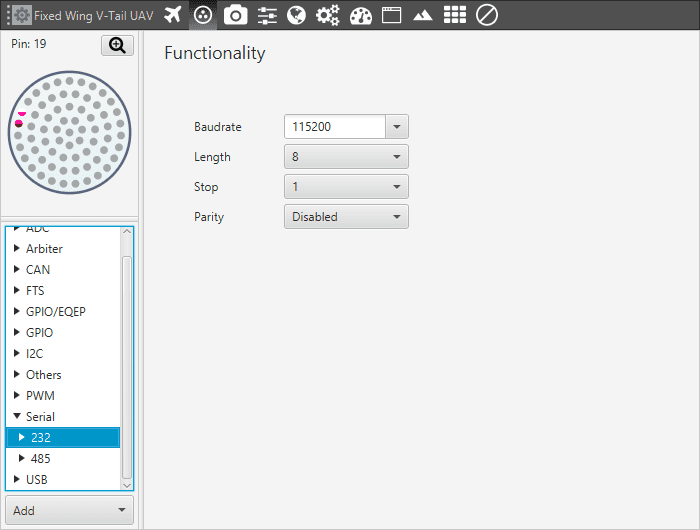This screenshot has height=530, width=700.
Task: Open the gauge dashboard icon
Action: (x=361, y=16)
